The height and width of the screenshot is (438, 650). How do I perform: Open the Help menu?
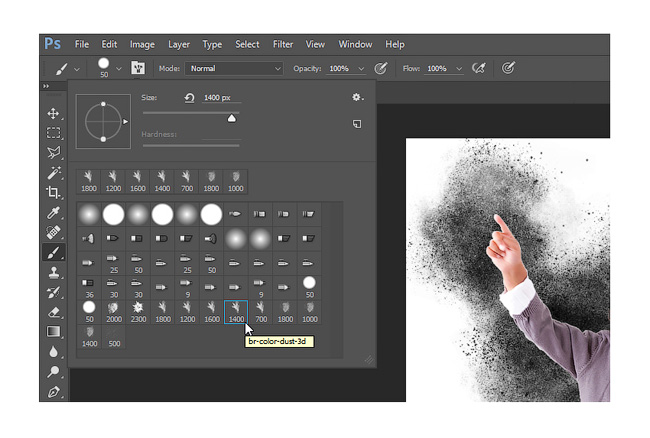click(x=395, y=44)
